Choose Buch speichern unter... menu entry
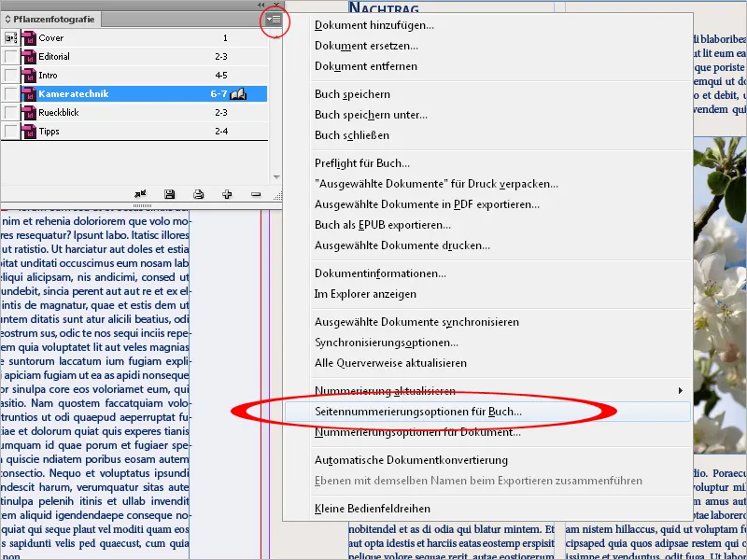The width and height of the screenshot is (747, 560). pyautogui.click(x=371, y=115)
